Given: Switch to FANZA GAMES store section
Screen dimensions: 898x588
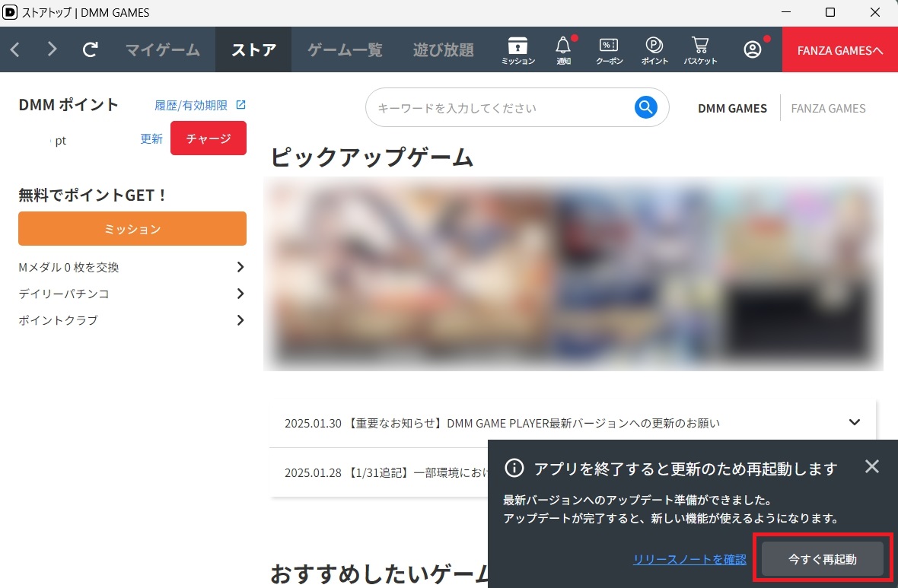Looking at the screenshot, I should click(828, 108).
